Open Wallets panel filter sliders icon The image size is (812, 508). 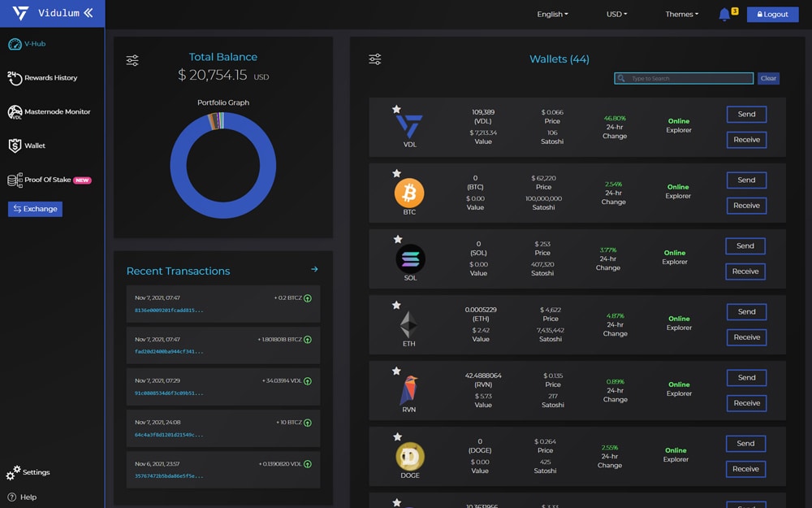[374, 59]
